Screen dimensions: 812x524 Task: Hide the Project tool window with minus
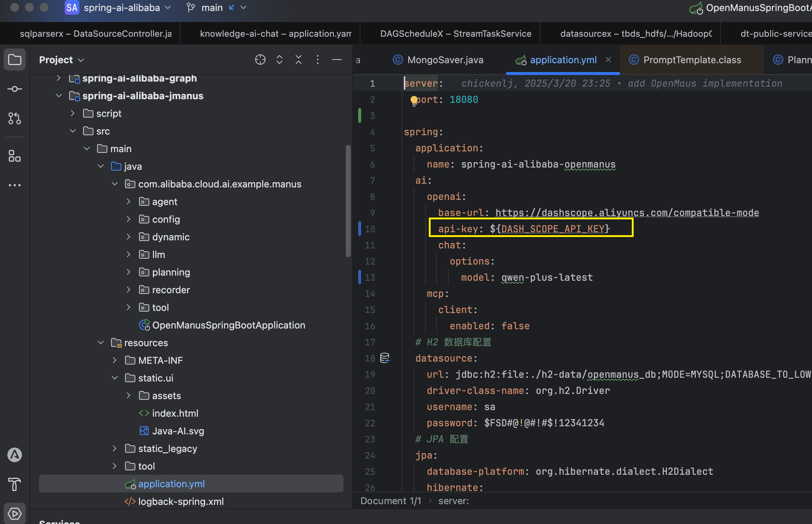click(x=337, y=60)
